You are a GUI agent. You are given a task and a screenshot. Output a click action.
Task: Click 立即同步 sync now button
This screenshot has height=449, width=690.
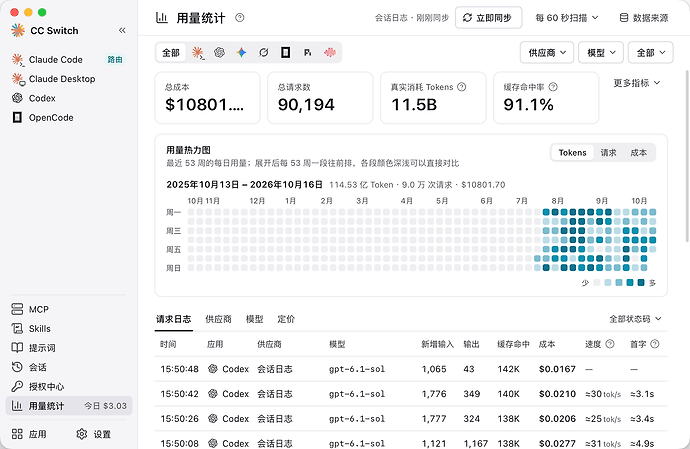pos(488,18)
